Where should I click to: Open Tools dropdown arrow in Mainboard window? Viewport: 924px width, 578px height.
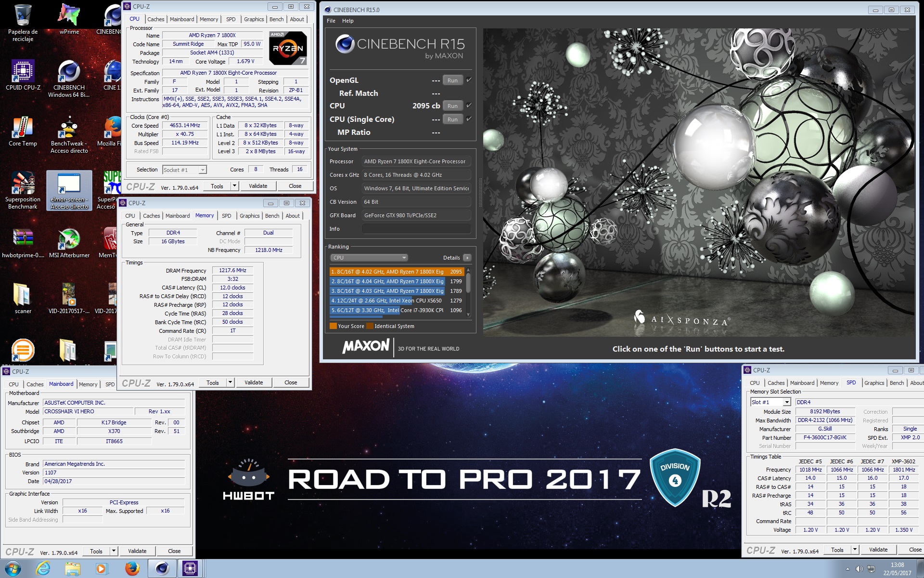(x=114, y=551)
